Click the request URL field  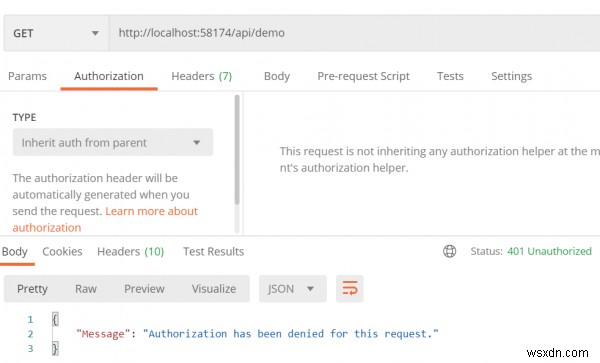tap(354, 33)
